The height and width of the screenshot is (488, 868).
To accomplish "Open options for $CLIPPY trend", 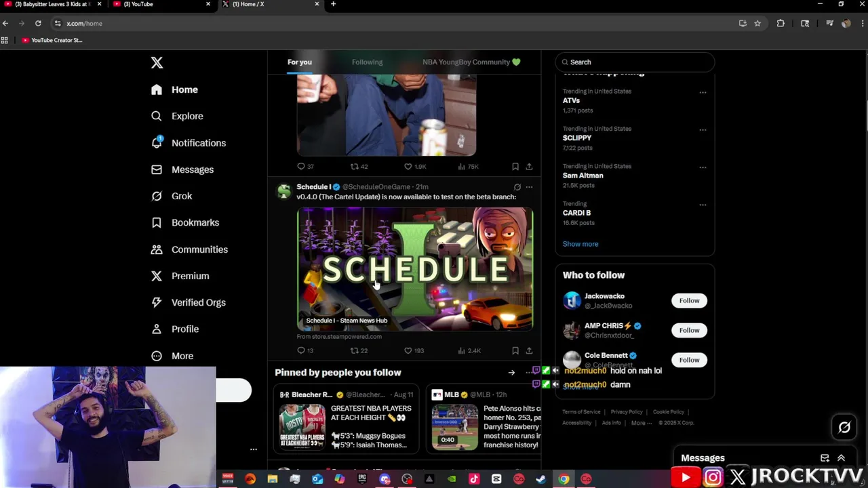I will point(703,129).
